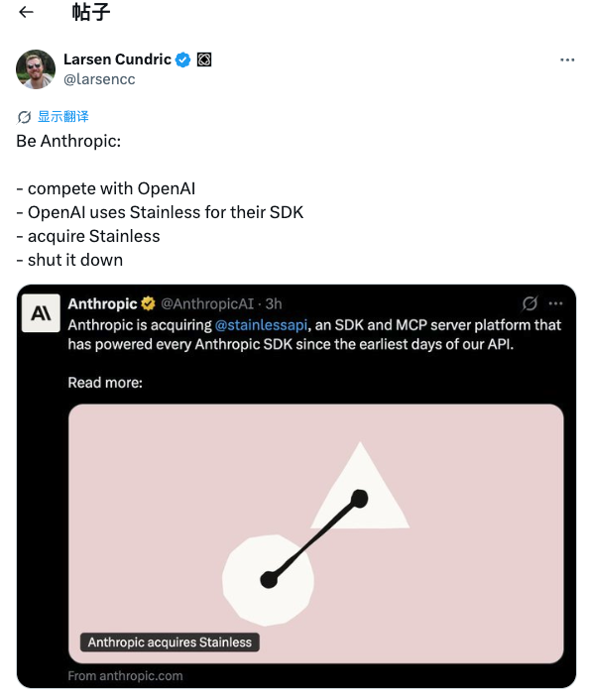Show translation via the 显示翻译 link
591x700 pixels.
tap(62, 117)
